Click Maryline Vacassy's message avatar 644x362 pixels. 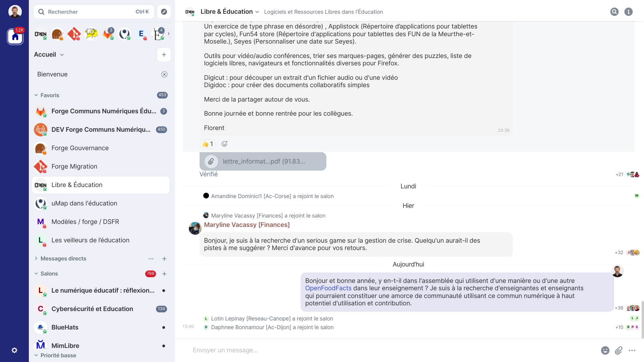point(195,228)
